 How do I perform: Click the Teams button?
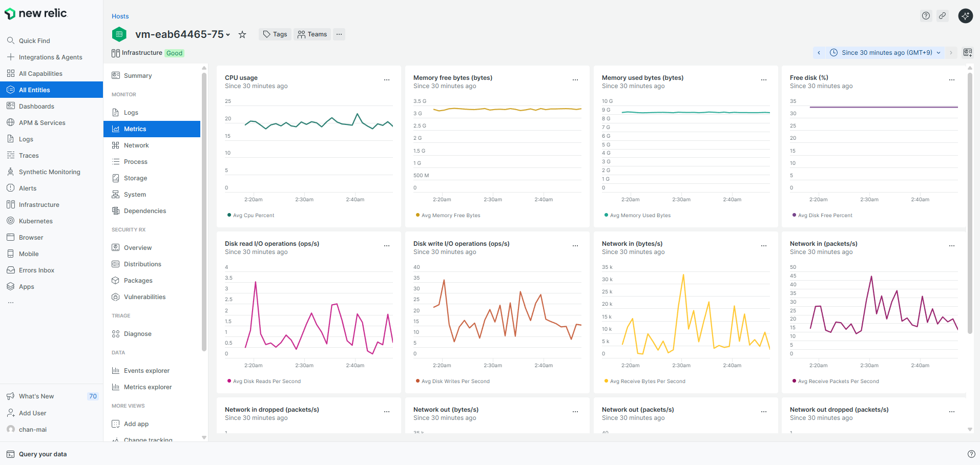[x=312, y=34]
